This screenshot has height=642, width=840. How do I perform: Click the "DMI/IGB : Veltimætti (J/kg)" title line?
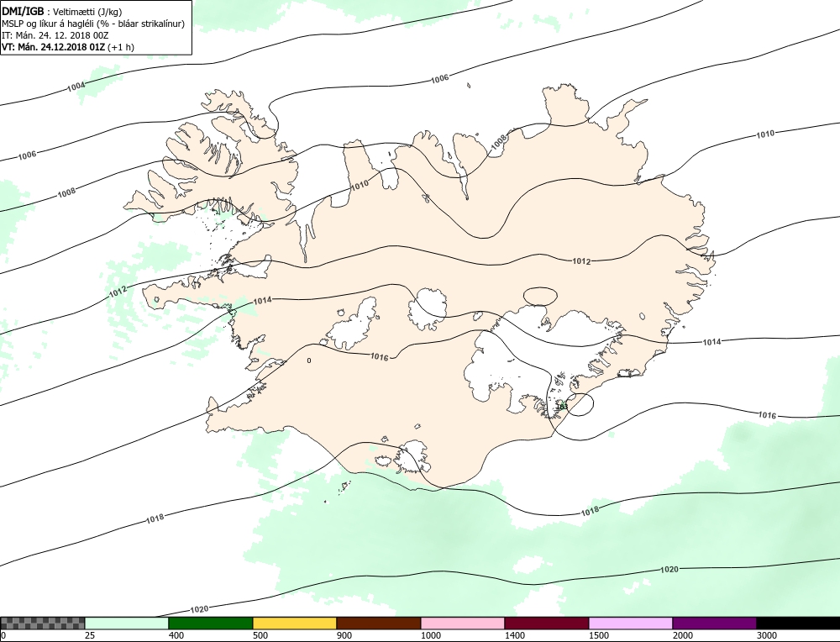[x=61, y=12]
